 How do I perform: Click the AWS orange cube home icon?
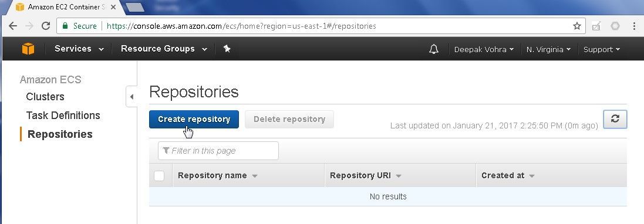pyautogui.click(x=28, y=49)
